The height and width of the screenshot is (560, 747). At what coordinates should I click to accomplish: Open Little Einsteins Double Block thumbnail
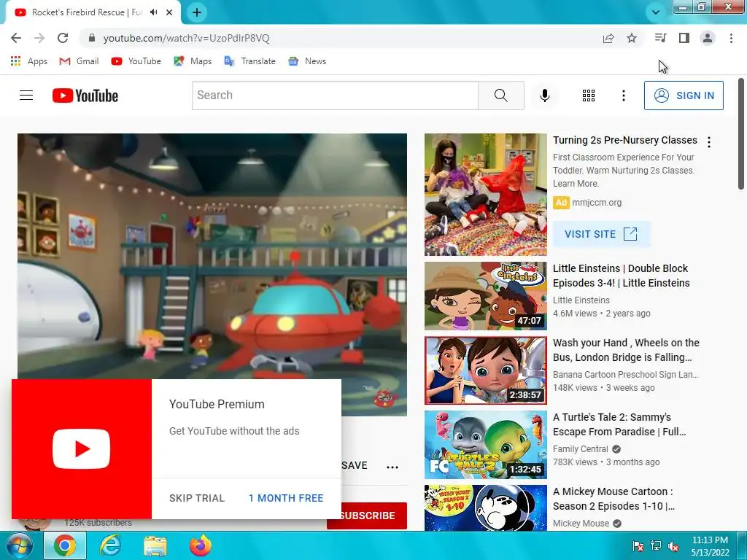point(485,296)
